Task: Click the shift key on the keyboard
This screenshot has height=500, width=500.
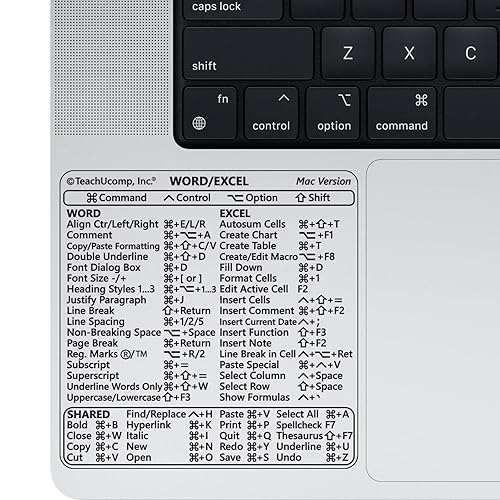Action: (248, 53)
